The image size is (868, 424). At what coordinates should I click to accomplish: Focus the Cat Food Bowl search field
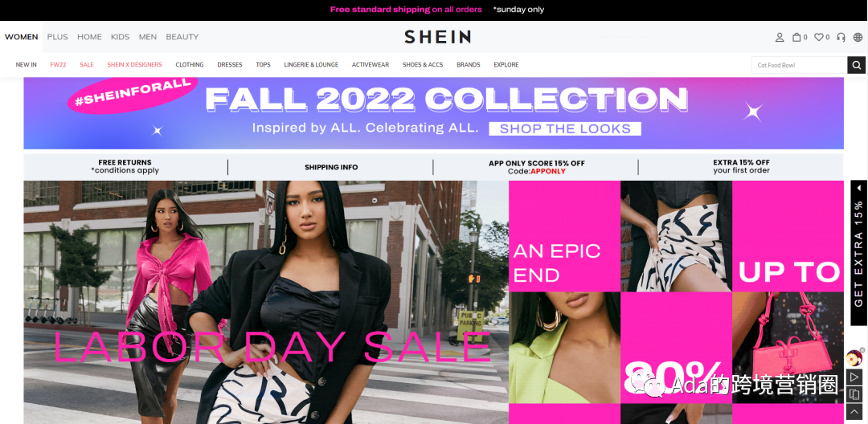[x=800, y=65]
